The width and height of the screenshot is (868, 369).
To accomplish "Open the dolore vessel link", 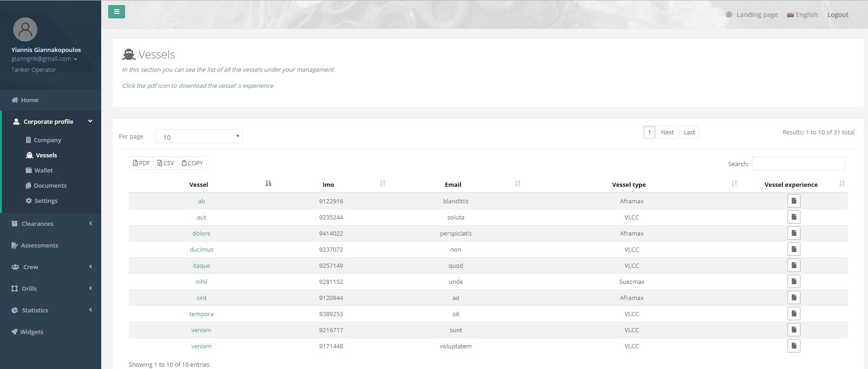I will pos(201,233).
